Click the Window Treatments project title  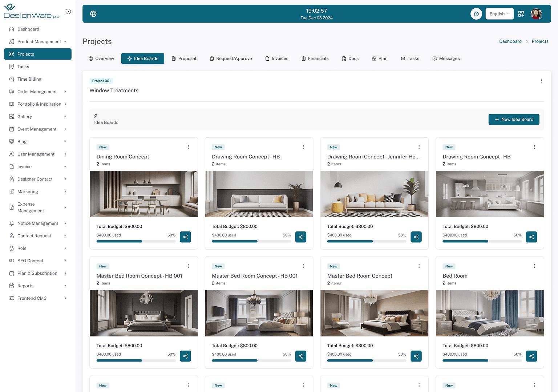coord(114,91)
